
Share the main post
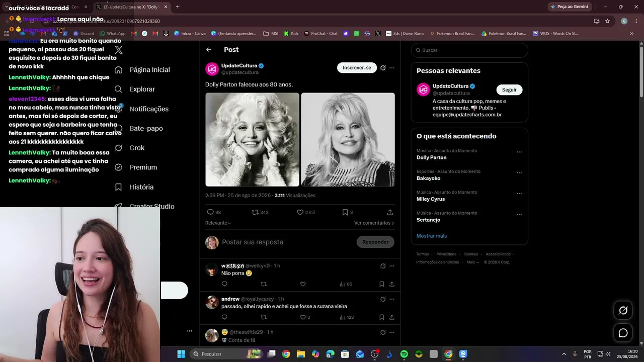tap(390, 212)
